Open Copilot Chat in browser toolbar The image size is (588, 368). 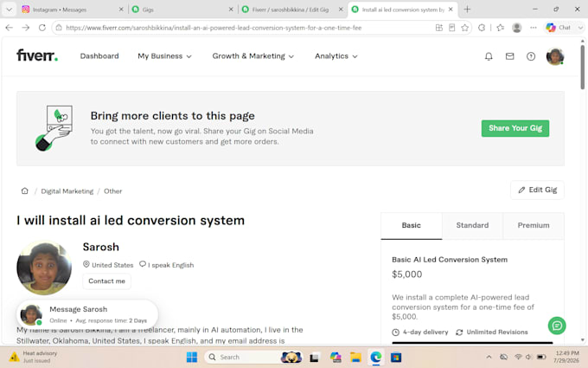coord(559,28)
